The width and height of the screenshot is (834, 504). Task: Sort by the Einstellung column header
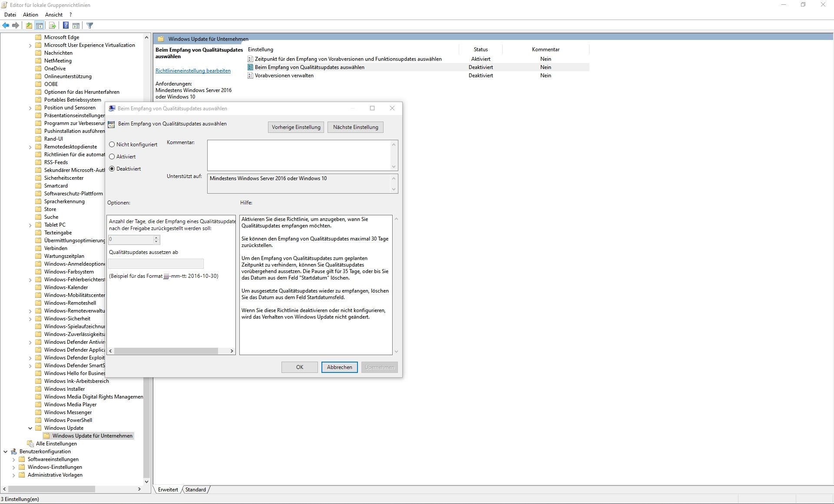coord(352,49)
